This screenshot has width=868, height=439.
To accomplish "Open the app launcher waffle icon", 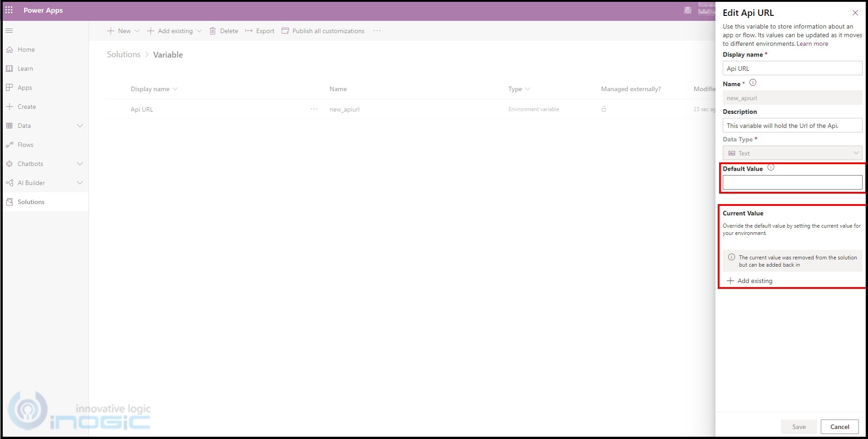I will (x=9, y=10).
